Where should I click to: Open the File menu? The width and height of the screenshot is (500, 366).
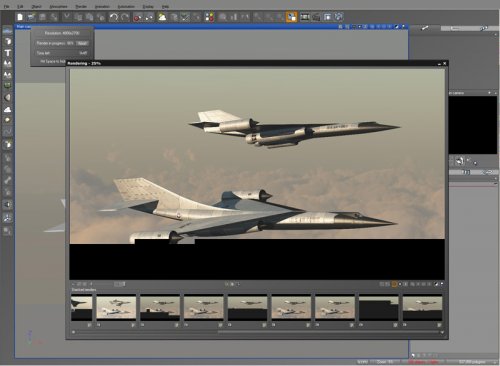(x=6, y=6)
